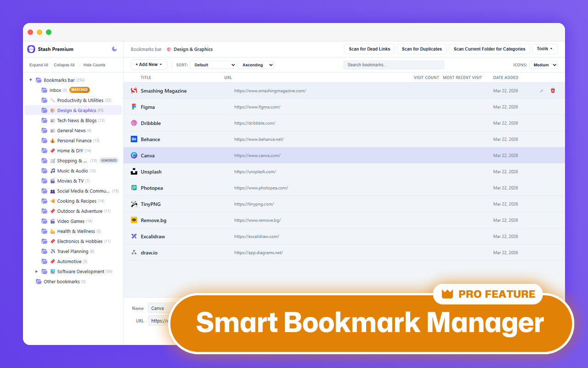588x368 pixels.
Task: Toggle dark mode moon icon
Action: coord(114,49)
